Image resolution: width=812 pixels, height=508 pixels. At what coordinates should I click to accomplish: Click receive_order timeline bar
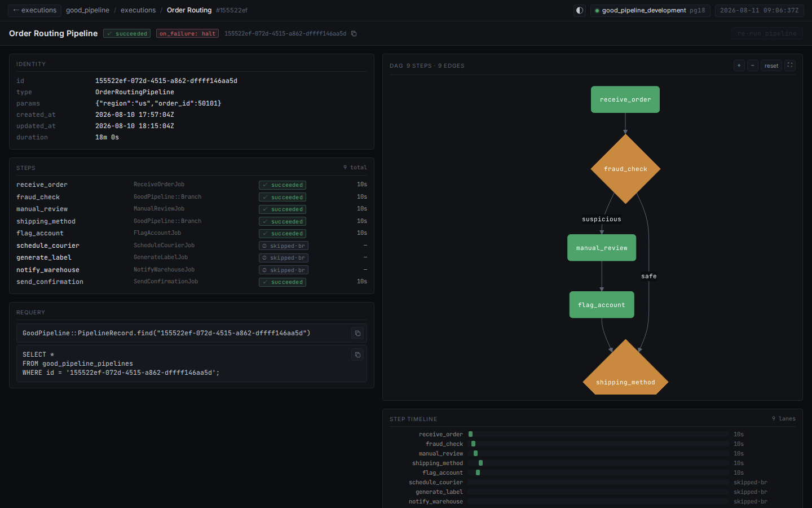point(470,435)
